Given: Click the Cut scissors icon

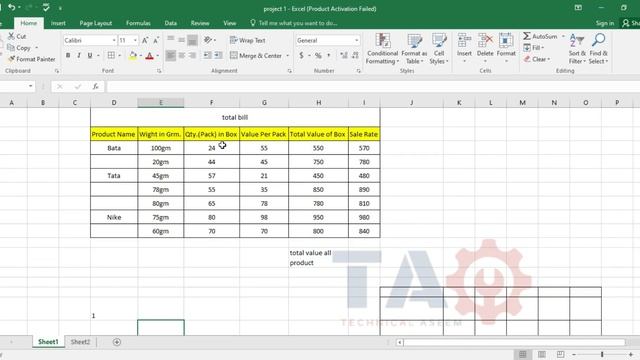Looking at the screenshot, I should [x=11, y=36].
